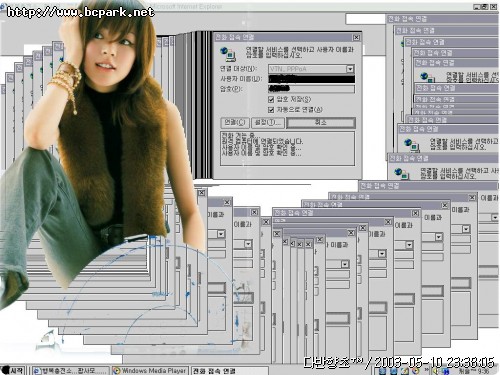The width and height of the screenshot is (500, 375).
Task: Click the wide 취소 cancel button
Action: pos(321,123)
